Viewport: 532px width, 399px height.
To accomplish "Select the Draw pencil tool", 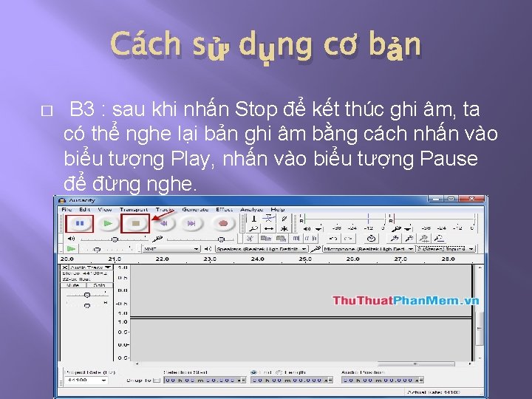I will pyautogui.click(x=284, y=219).
